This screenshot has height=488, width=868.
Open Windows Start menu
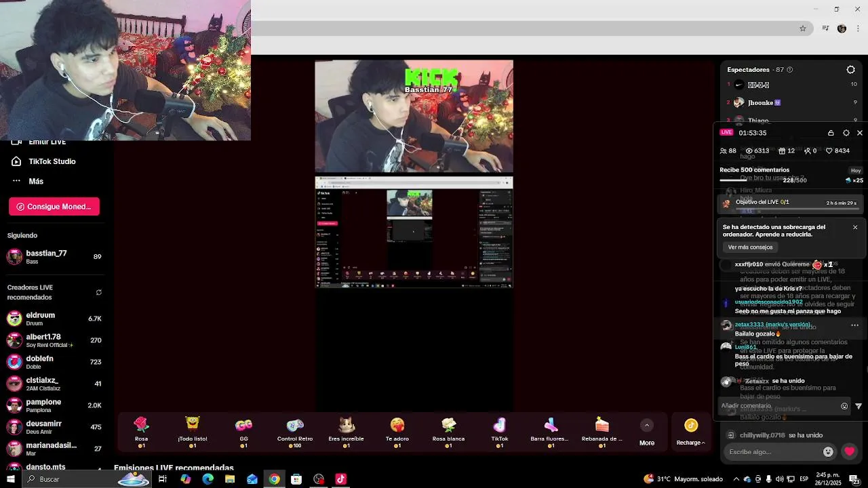pos(10,479)
